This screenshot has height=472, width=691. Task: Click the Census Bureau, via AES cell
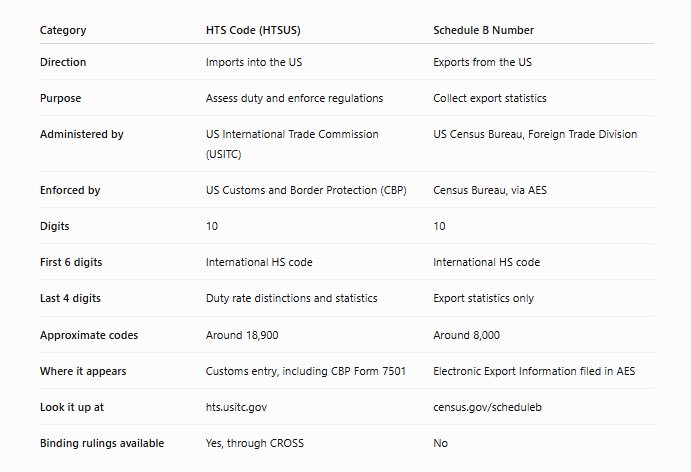(490, 190)
